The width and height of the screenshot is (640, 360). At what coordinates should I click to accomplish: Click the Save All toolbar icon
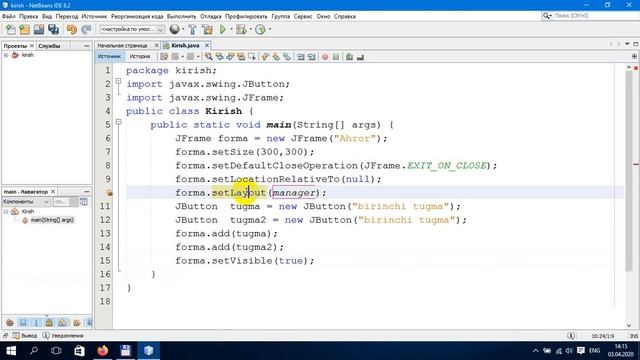[x=53, y=29]
